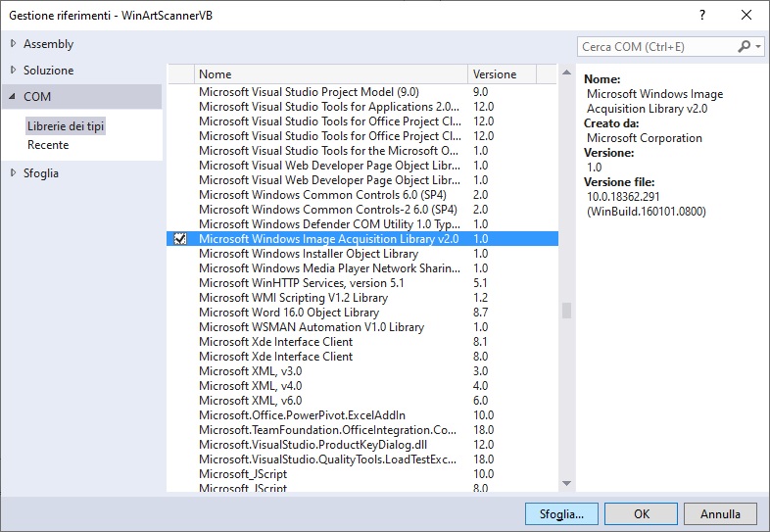Select Microsoft Word 16.0 Object Library
The image size is (770, 532).
tap(362, 313)
